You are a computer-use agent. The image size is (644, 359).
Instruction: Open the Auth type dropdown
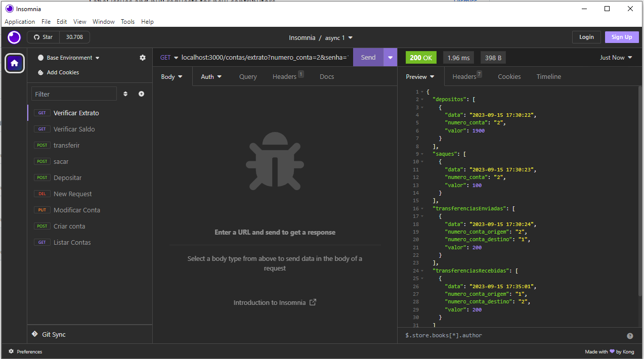pyautogui.click(x=211, y=76)
